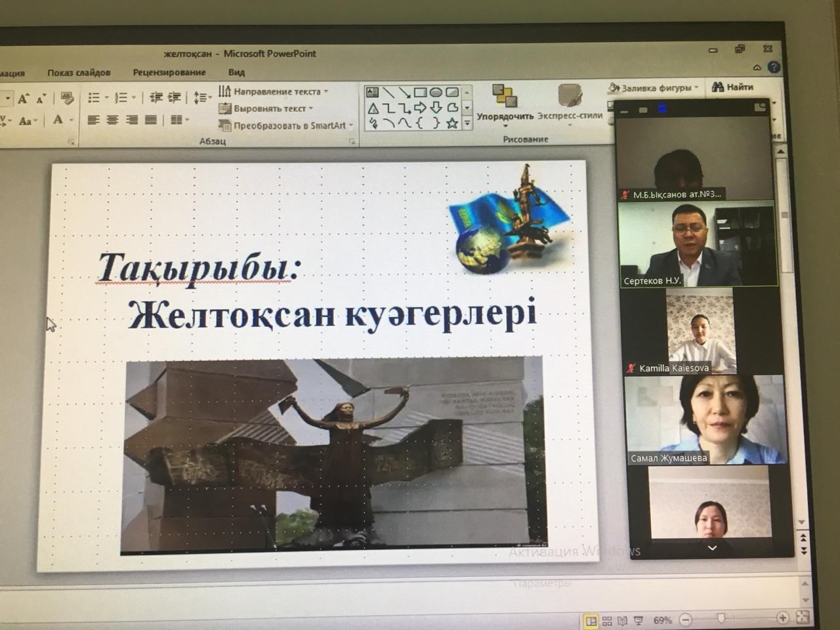Fit the slide to the current window

click(x=801, y=617)
